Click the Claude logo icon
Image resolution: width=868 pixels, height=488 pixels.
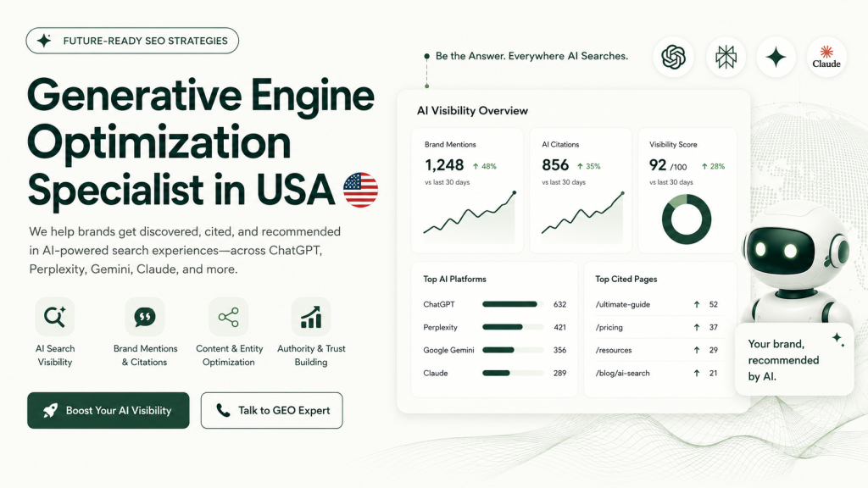pos(826,57)
